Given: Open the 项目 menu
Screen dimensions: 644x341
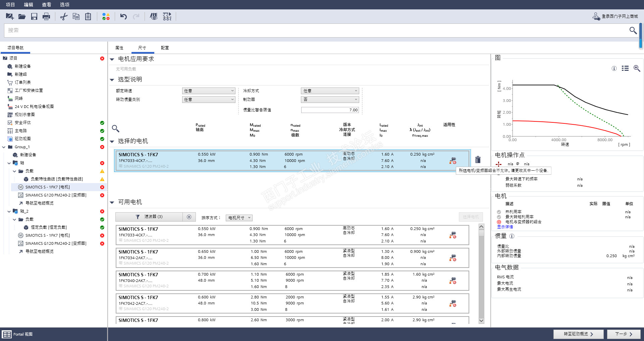Looking at the screenshot, I should point(10,5).
